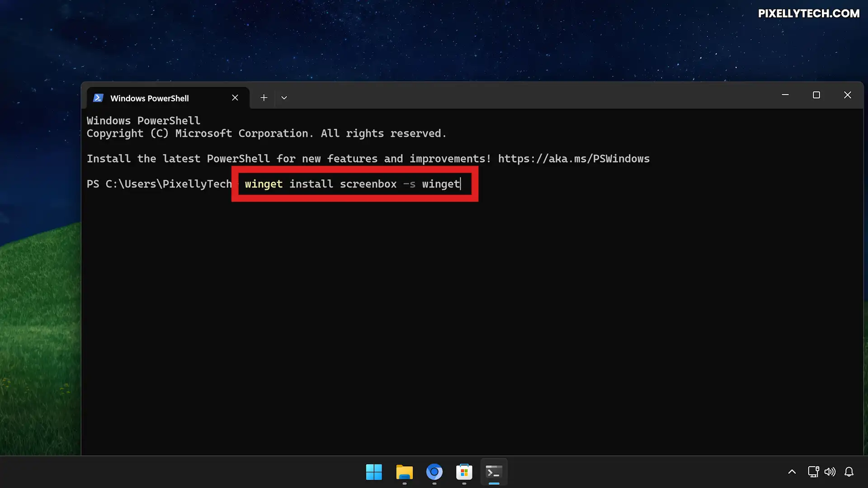This screenshot has height=488, width=868.
Task: Close the Windows PowerShell tab
Action: coord(235,98)
